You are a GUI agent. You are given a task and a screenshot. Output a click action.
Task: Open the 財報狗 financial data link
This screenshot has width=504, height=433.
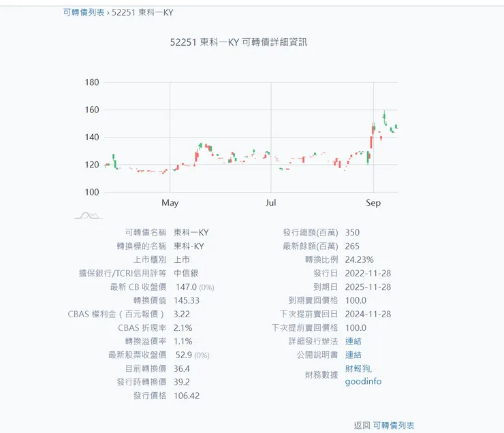358,368
